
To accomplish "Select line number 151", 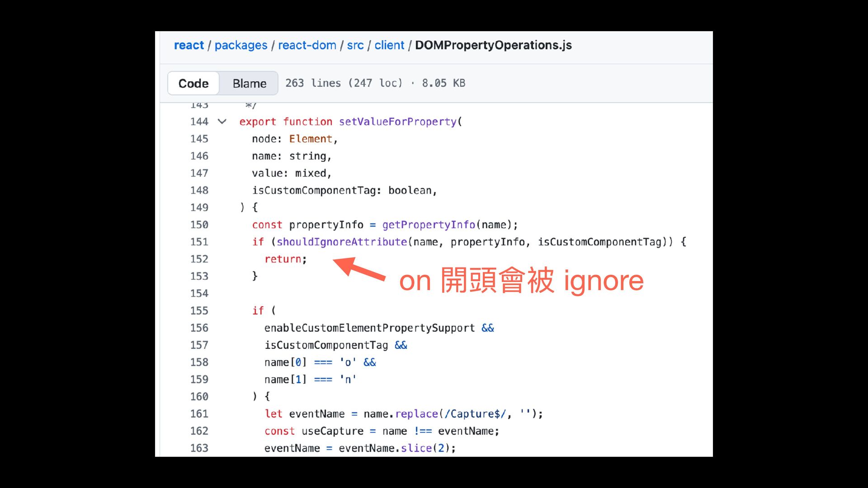I will [x=199, y=242].
